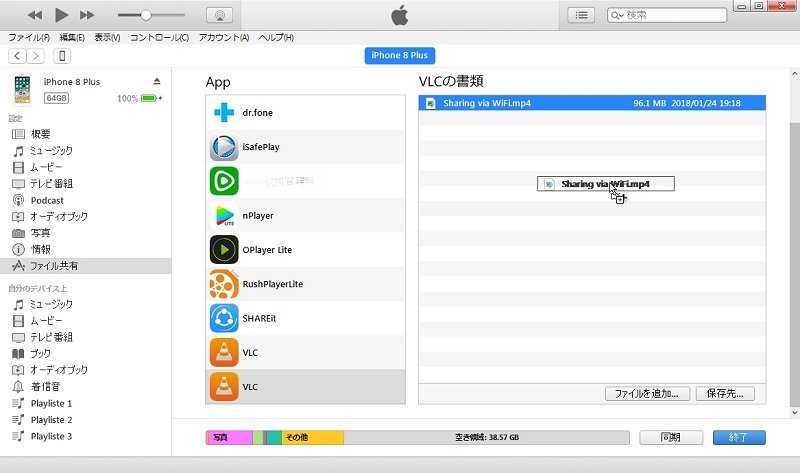The image size is (800, 473).
Task: Adjust the volume slider knob
Action: (146, 15)
